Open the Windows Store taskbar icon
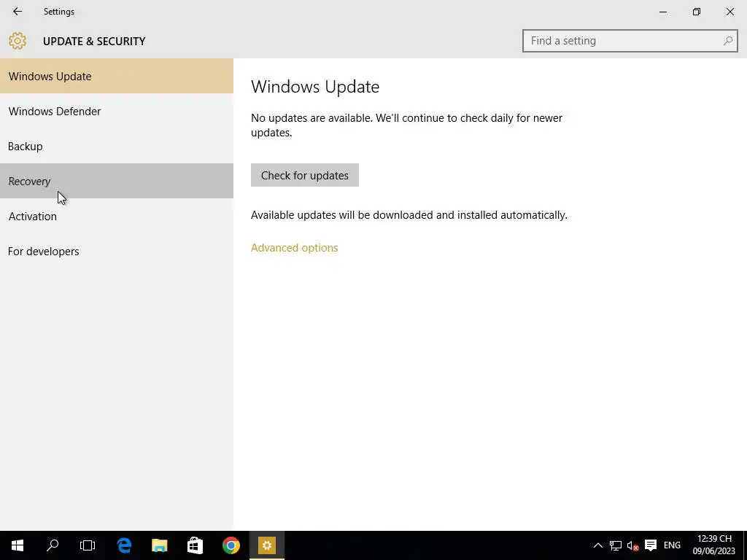Viewport: 747px width, 560px height. point(196,545)
